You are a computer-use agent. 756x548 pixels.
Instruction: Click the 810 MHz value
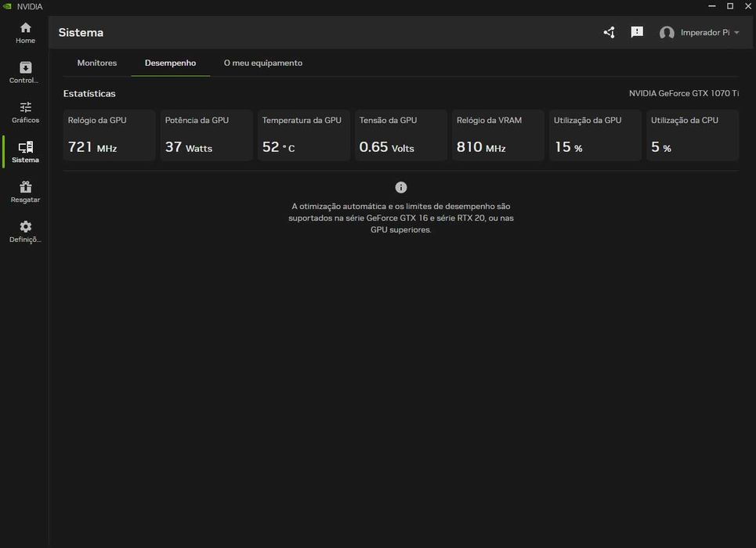481,147
